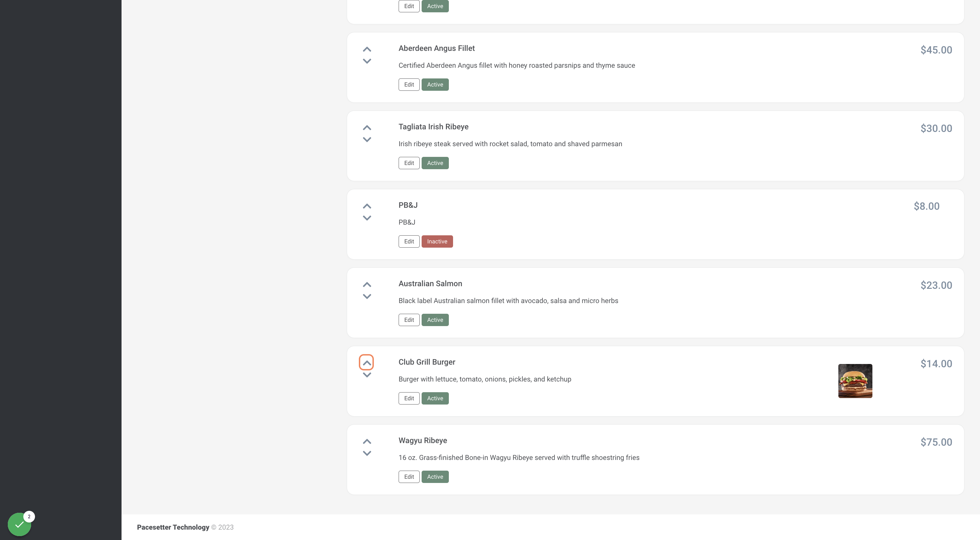Click the Pacesetter Technology footer text
The height and width of the screenshot is (540, 980).
pyautogui.click(x=173, y=527)
